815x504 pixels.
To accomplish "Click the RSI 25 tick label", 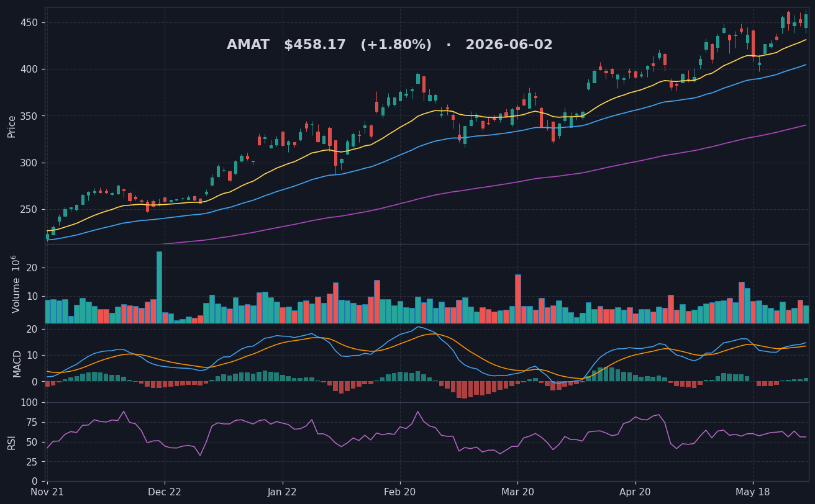I will point(32,462).
